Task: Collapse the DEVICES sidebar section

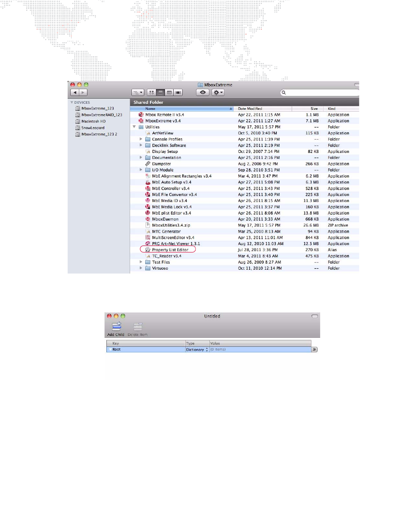Action: tap(72, 103)
